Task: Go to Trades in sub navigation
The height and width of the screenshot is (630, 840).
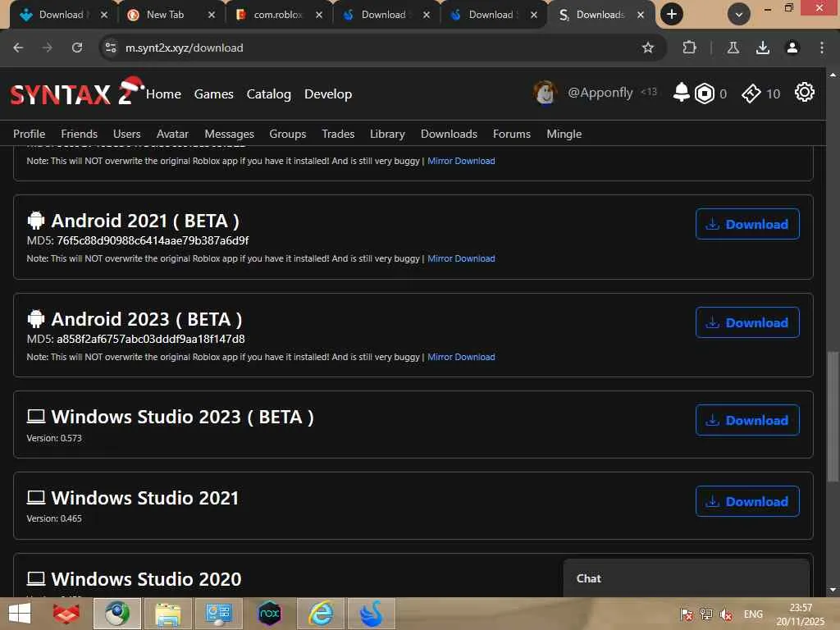Action: point(338,134)
